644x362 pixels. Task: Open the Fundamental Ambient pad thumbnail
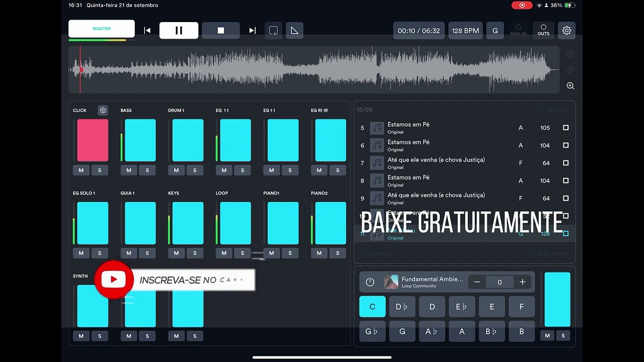coord(391,282)
